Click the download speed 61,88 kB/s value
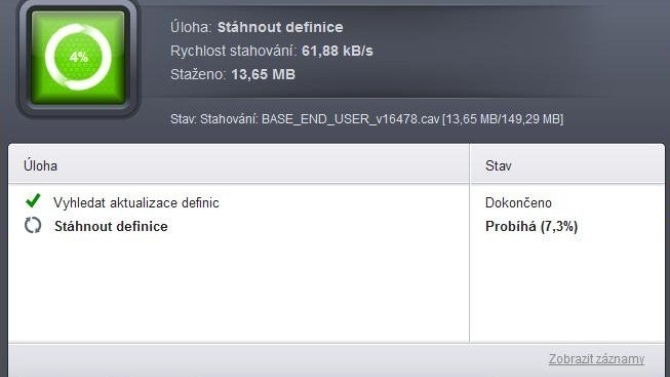The height and width of the screenshot is (377, 670). 337,51
